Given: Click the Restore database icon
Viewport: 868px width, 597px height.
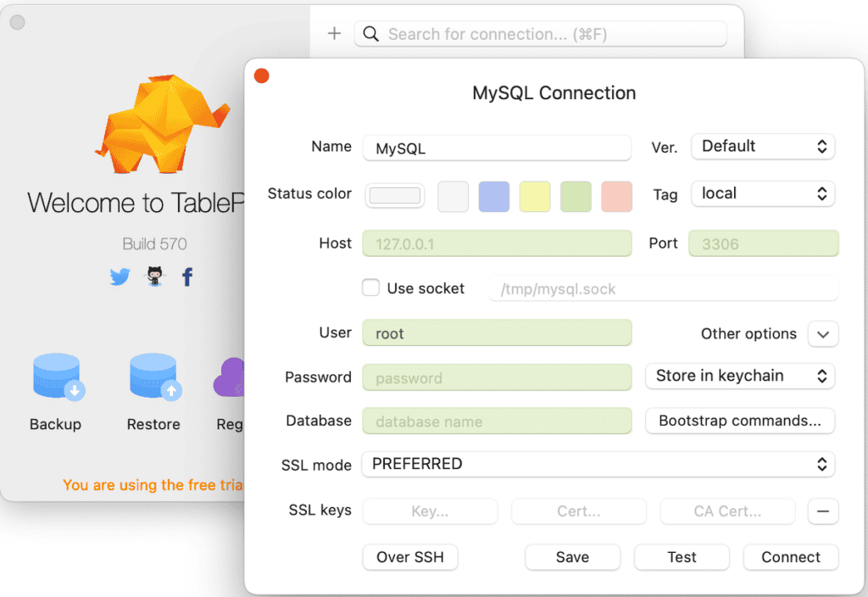Looking at the screenshot, I should (x=154, y=377).
